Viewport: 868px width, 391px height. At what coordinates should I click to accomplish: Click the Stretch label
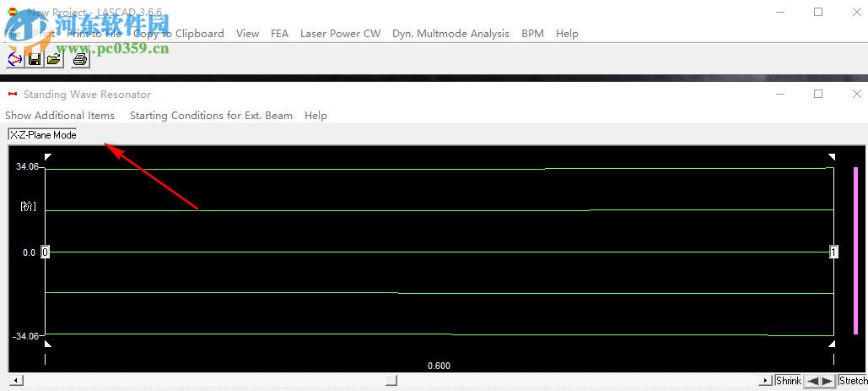point(853,381)
